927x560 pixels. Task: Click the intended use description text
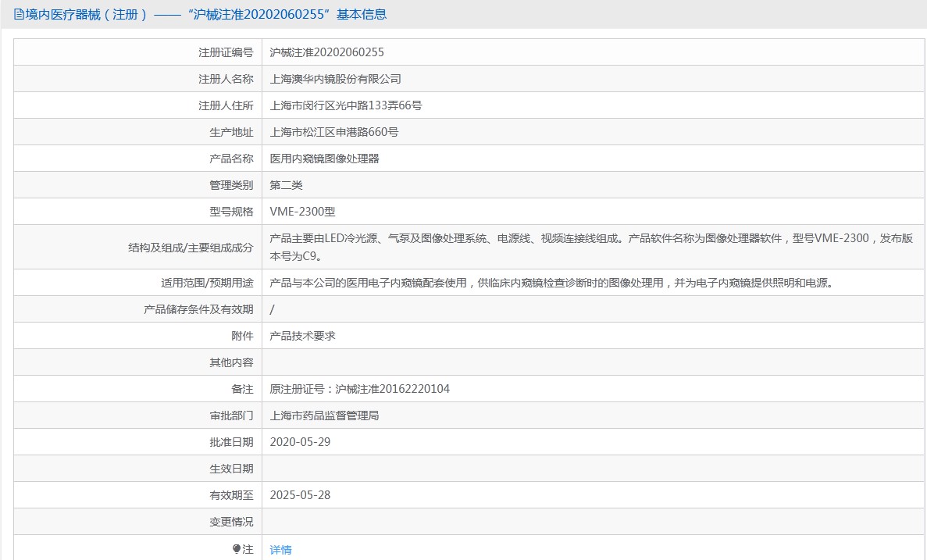(551, 283)
